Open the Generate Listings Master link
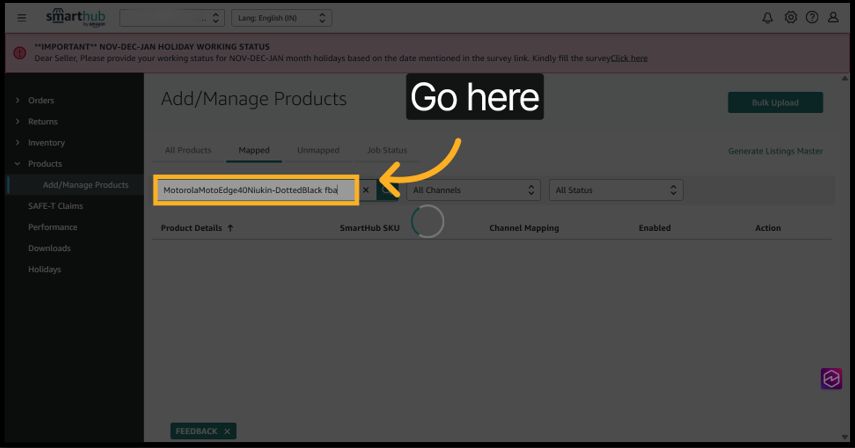Image resolution: width=855 pixels, height=448 pixels. 775,151
